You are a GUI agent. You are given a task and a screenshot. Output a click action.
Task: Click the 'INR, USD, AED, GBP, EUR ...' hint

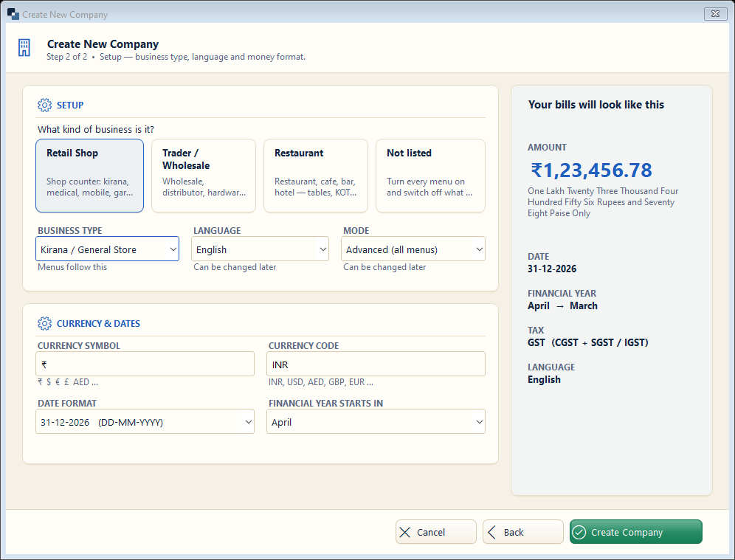[x=320, y=382]
